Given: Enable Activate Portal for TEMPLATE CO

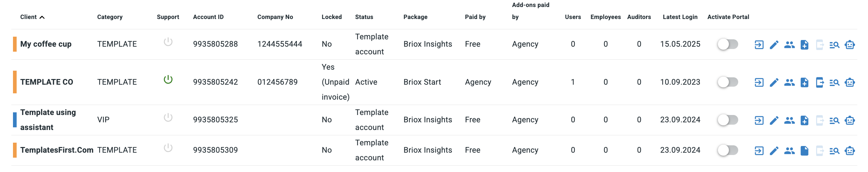Looking at the screenshot, I should click(728, 82).
